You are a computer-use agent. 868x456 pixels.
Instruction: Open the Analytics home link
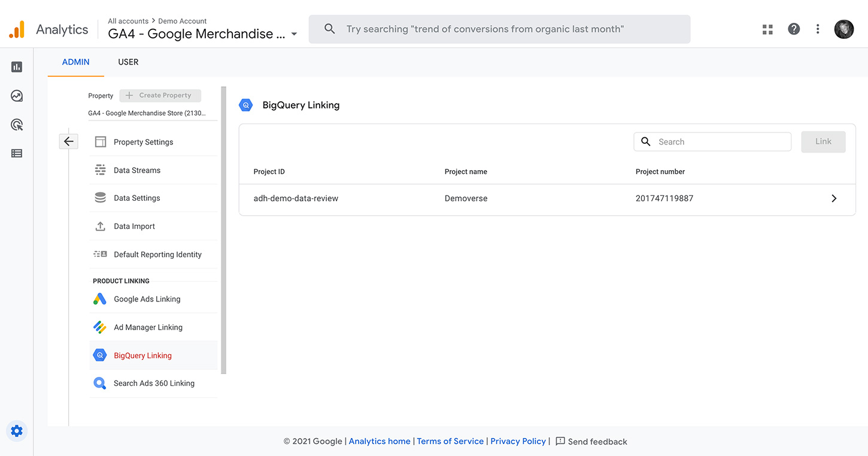click(x=380, y=441)
